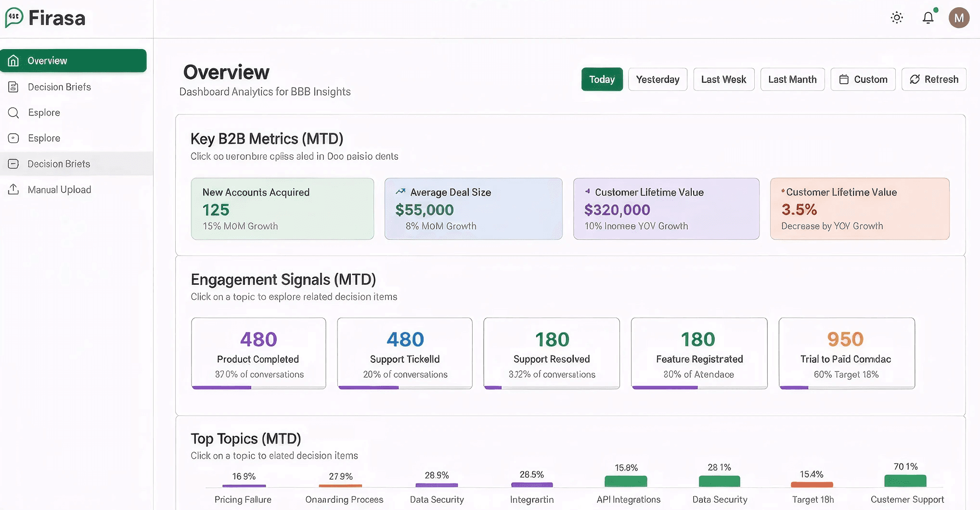This screenshot has height=510, width=980.
Task: Click the 28 1% Data Security topic bar
Action: coord(719,481)
